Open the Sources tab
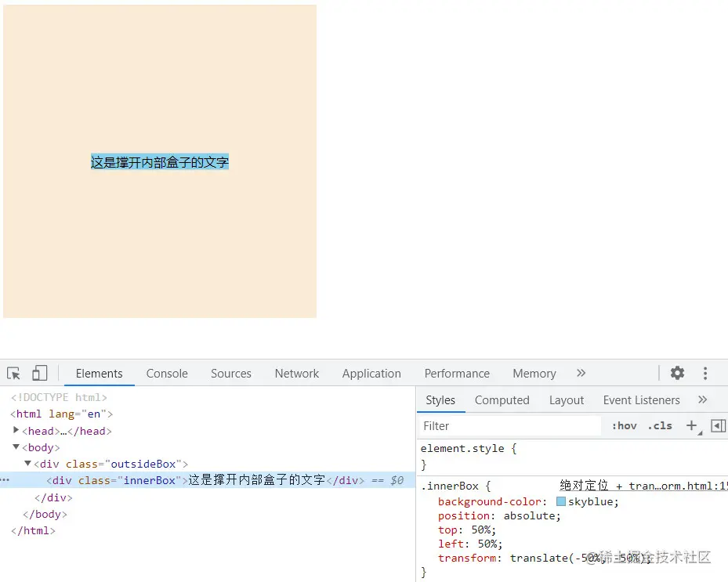The height and width of the screenshot is (582, 728). pos(230,374)
